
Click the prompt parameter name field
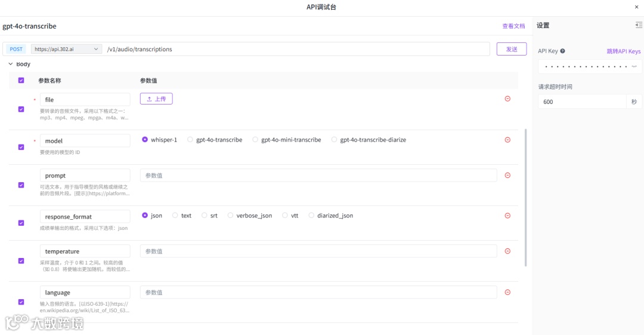pyautogui.click(x=85, y=176)
